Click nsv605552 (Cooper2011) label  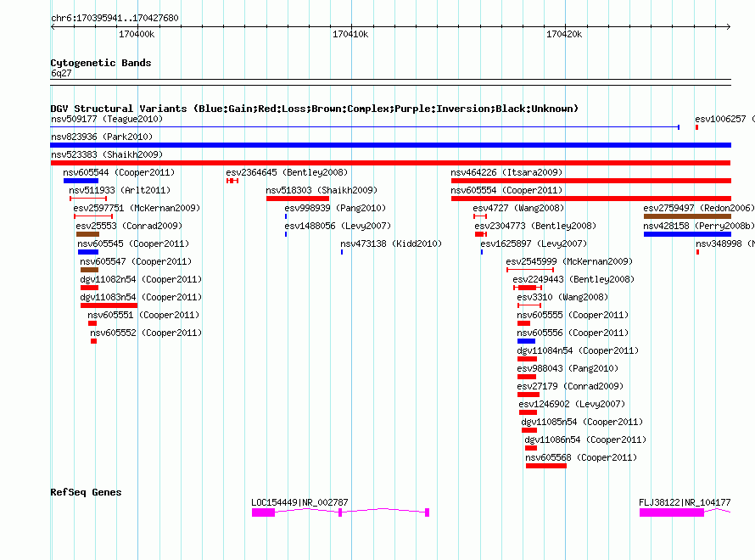(x=146, y=333)
